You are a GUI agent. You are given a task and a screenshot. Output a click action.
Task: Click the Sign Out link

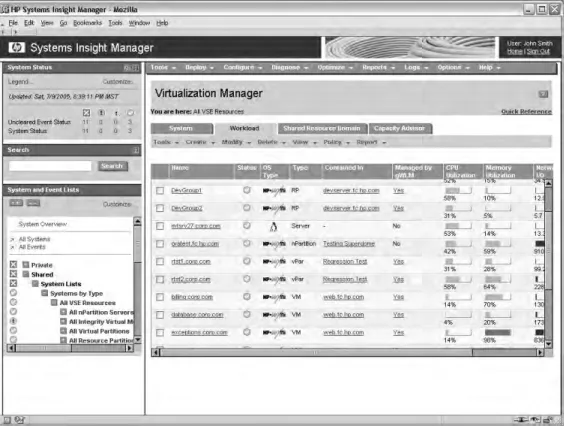coord(538,52)
